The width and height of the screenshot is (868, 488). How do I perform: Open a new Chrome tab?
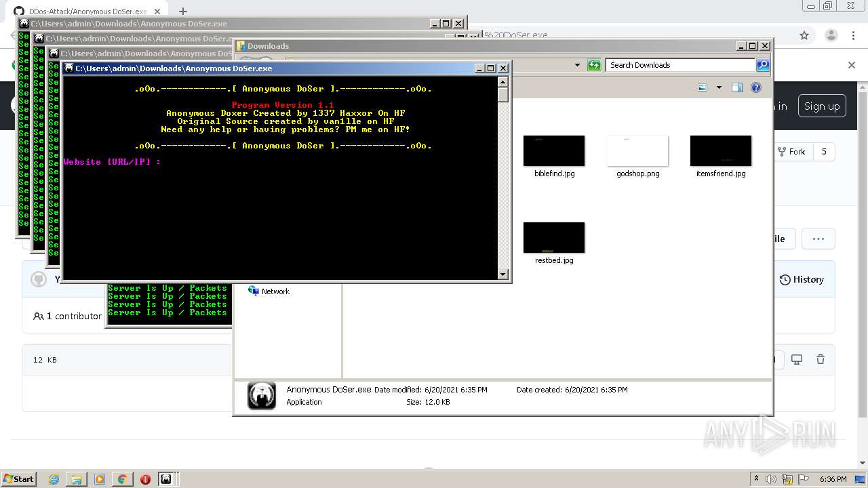[182, 12]
